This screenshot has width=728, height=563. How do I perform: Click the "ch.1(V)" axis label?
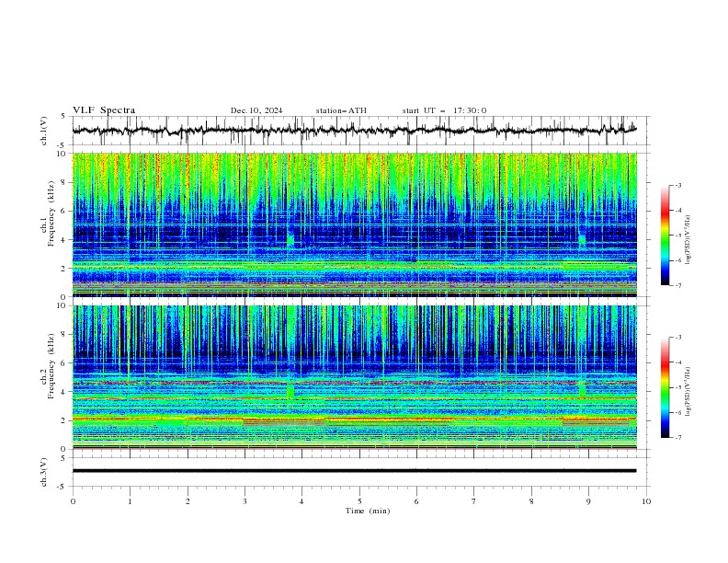coord(44,131)
